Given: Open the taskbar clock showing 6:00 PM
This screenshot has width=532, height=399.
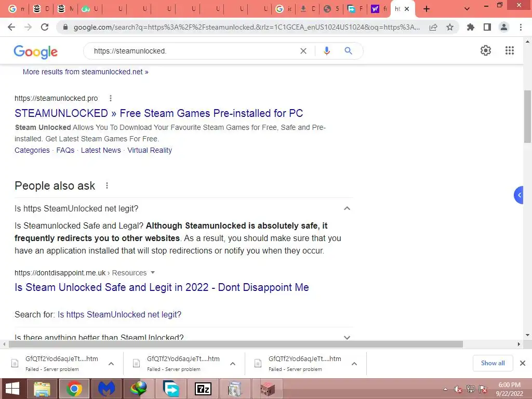Looking at the screenshot, I should tap(509, 389).
